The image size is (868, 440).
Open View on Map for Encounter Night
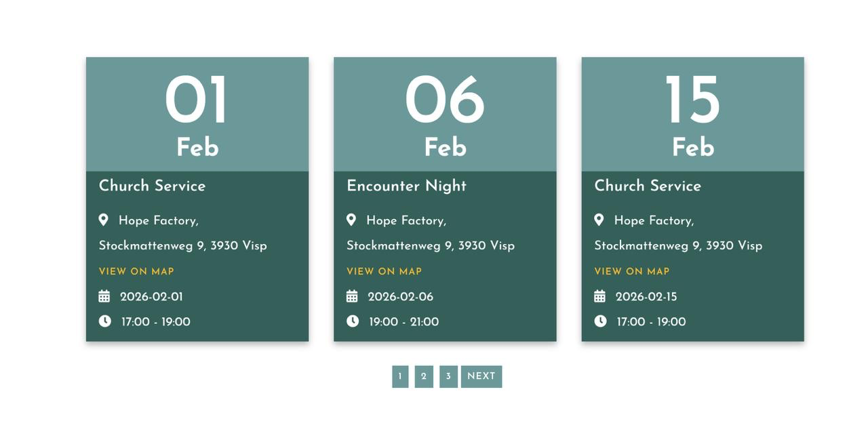384,271
